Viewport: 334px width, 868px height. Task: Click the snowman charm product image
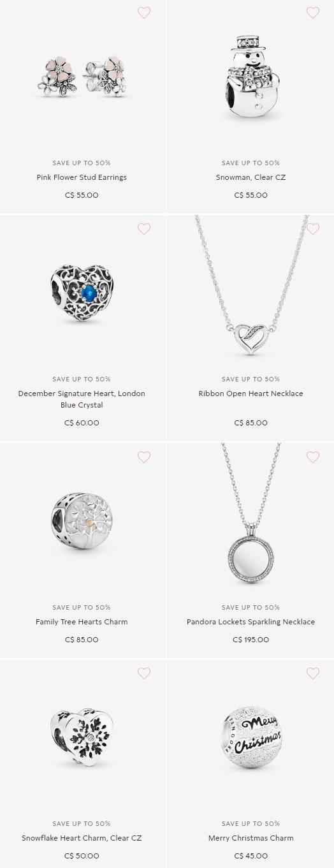point(250,75)
